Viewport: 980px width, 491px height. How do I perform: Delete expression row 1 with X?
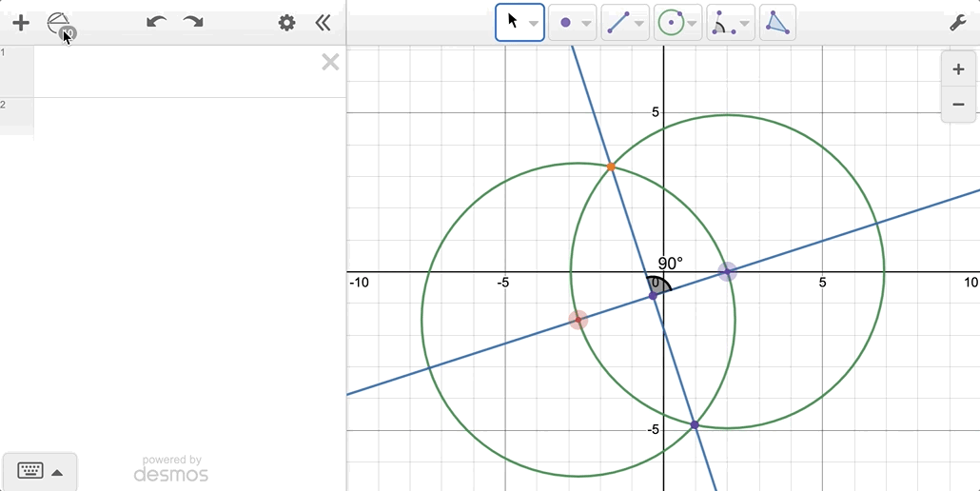(330, 63)
